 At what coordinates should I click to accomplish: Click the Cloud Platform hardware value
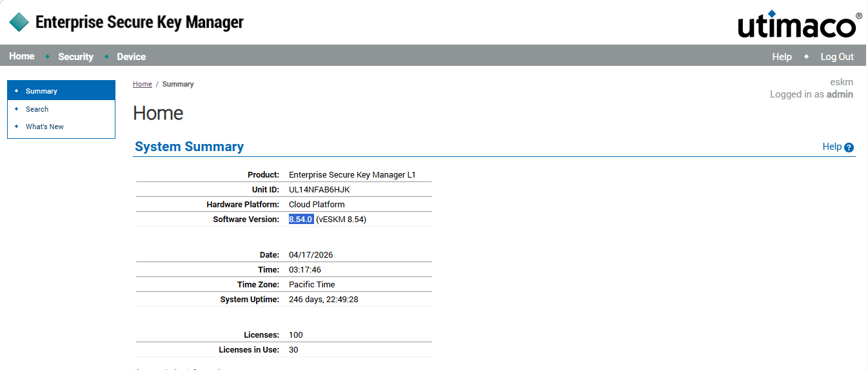pyautogui.click(x=317, y=205)
